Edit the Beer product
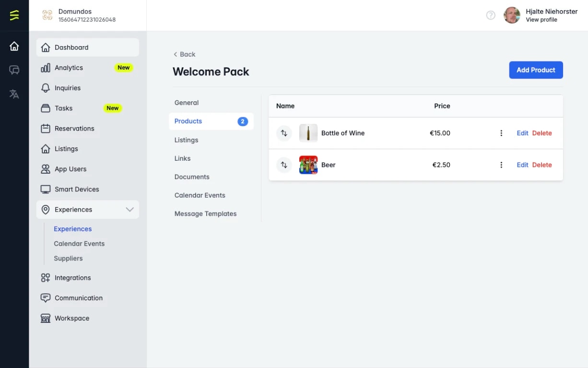 coord(522,165)
